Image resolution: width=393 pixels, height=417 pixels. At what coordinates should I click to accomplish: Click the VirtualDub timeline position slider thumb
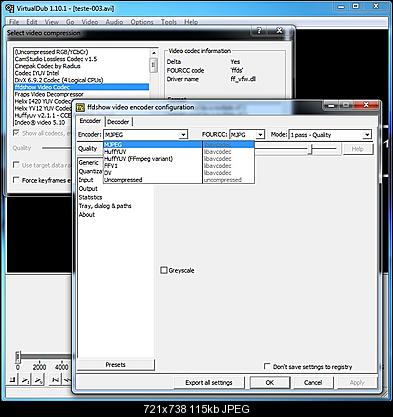pos(18,357)
